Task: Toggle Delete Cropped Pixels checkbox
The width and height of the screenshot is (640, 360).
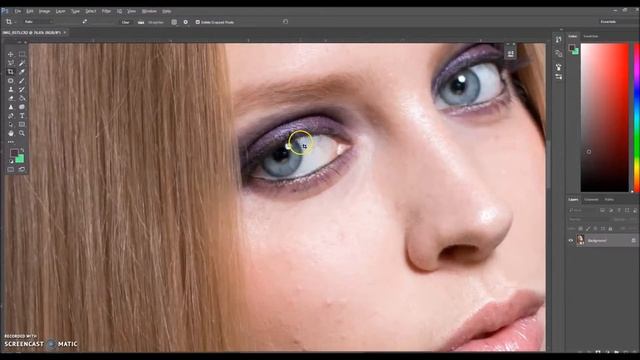Action: coord(198,22)
